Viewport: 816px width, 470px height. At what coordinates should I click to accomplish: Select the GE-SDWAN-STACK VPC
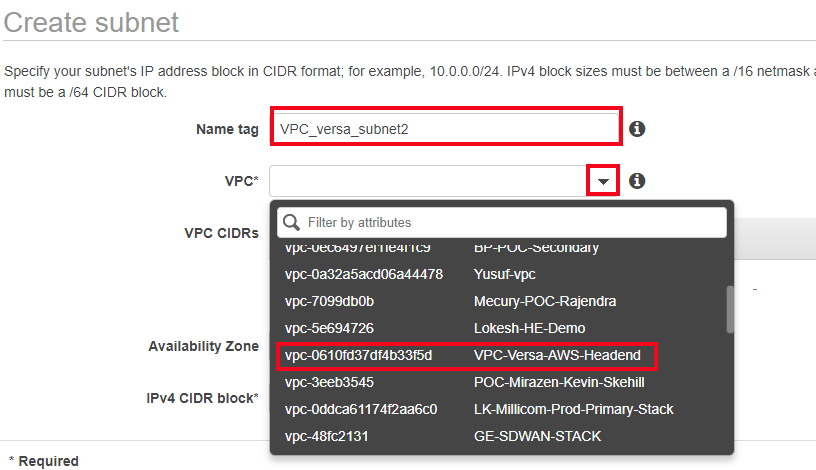coord(501,437)
